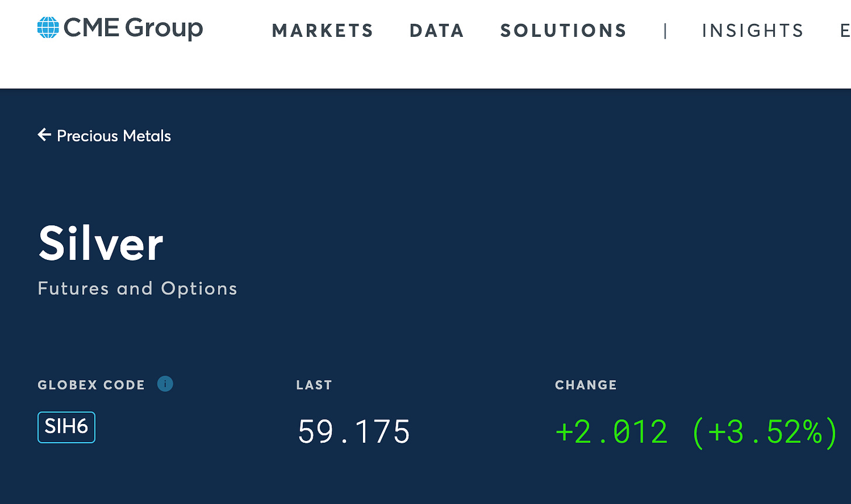Click the last price value 59.175

pyautogui.click(x=354, y=432)
